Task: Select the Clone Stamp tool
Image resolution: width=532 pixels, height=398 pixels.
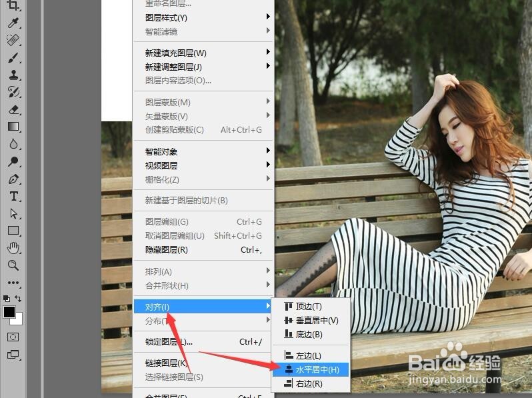Action: [13, 75]
